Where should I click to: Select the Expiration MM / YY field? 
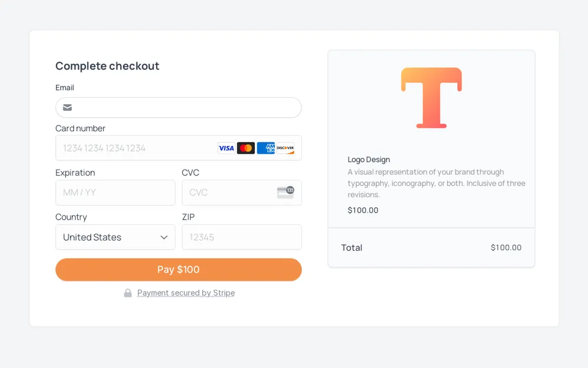click(x=115, y=193)
